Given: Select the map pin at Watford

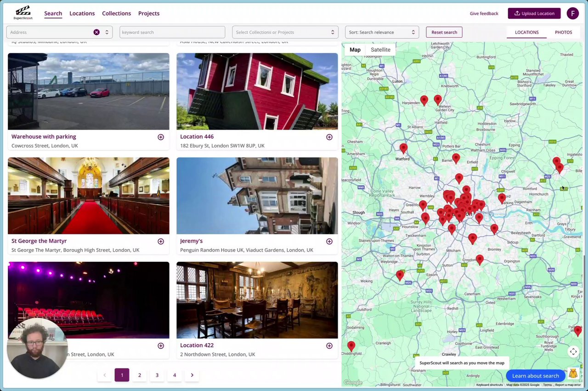Looking at the screenshot, I should point(403,148).
